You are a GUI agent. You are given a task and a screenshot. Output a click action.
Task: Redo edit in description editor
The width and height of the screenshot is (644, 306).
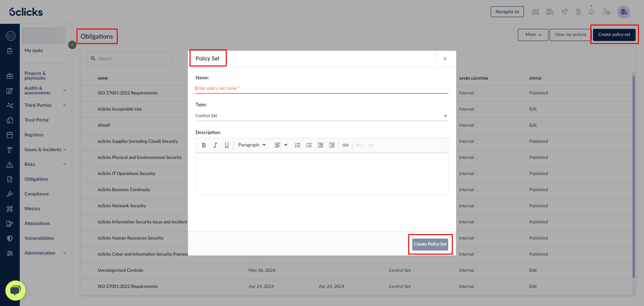371,145
